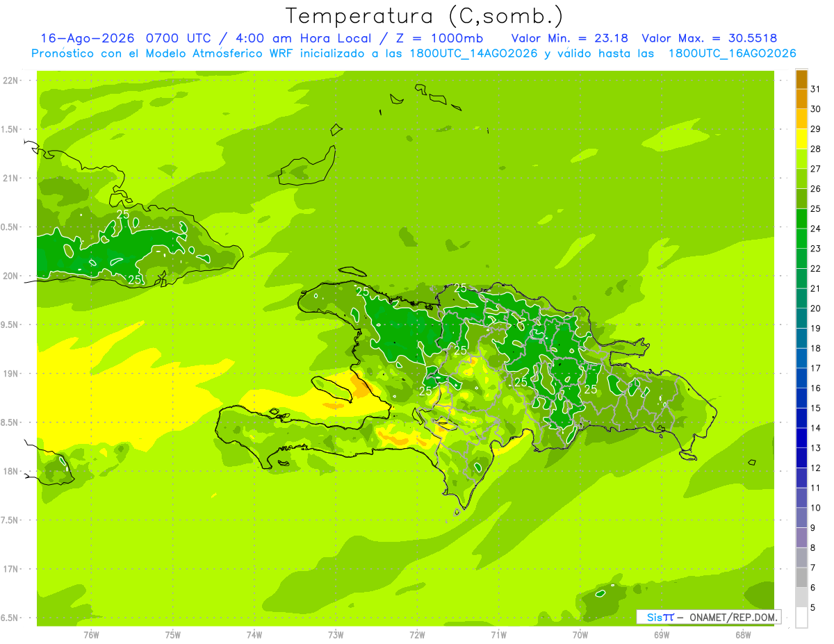Click the legend label "14"
Viewport: 834px width, 644px height.
point(815,428)
